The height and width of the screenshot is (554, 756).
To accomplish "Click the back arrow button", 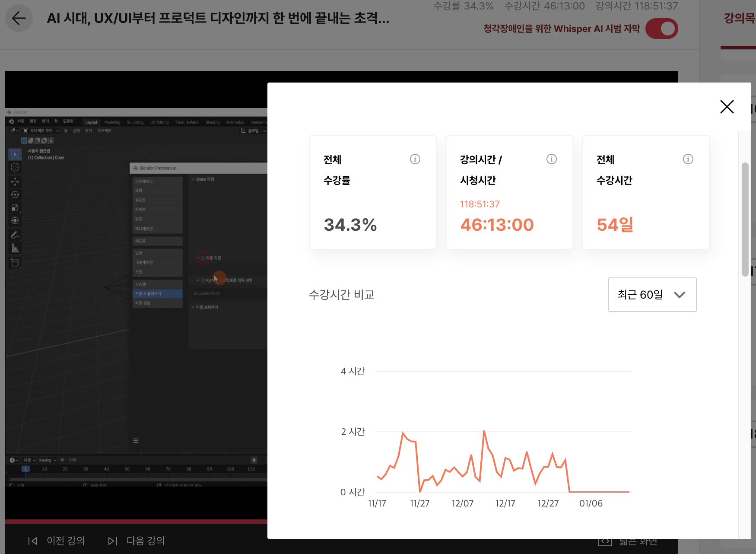I will tap(19, 18).
